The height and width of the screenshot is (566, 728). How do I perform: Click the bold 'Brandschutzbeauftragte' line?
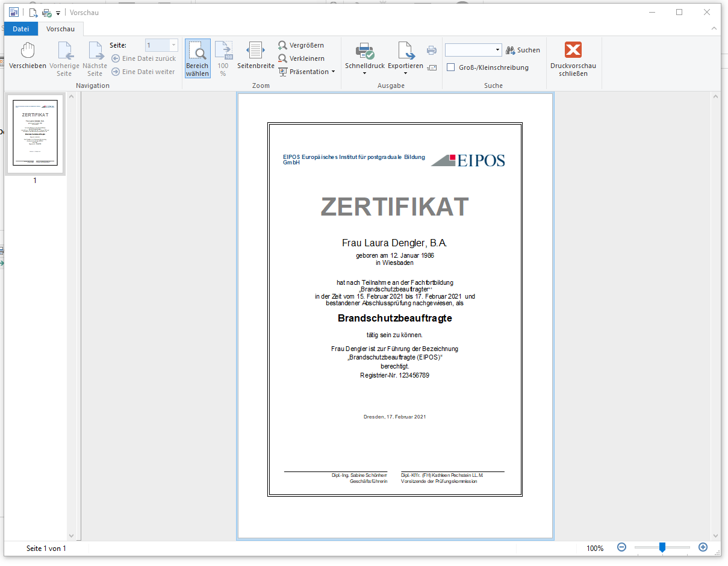tap(394, 318)
